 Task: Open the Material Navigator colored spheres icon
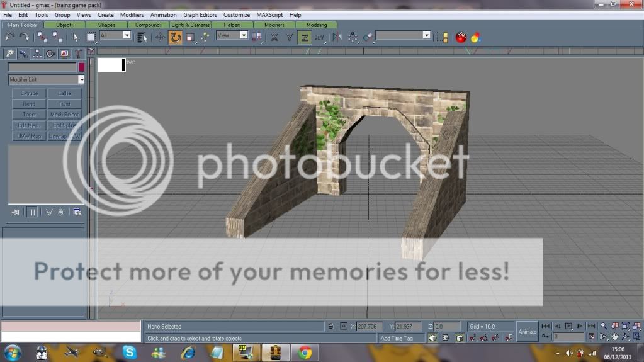click(x=476, y=37)
